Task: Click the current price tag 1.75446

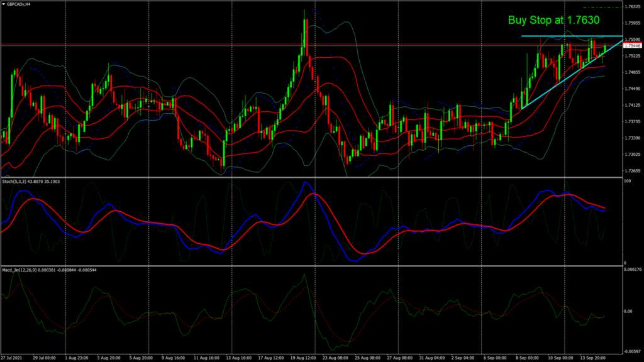Action: coord(633,45)
